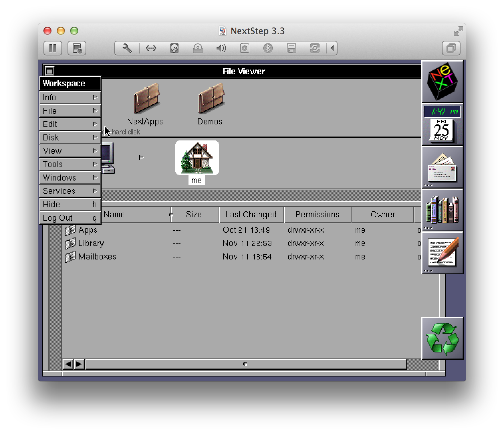This screenshot has width=504, height=434.
Task: Open the VM snapshot icon
Action: click(77, 48)
